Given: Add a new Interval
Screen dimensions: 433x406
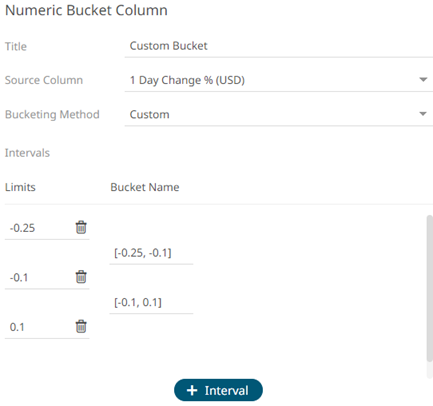Looking at the screenshot, I should [218, 390].
